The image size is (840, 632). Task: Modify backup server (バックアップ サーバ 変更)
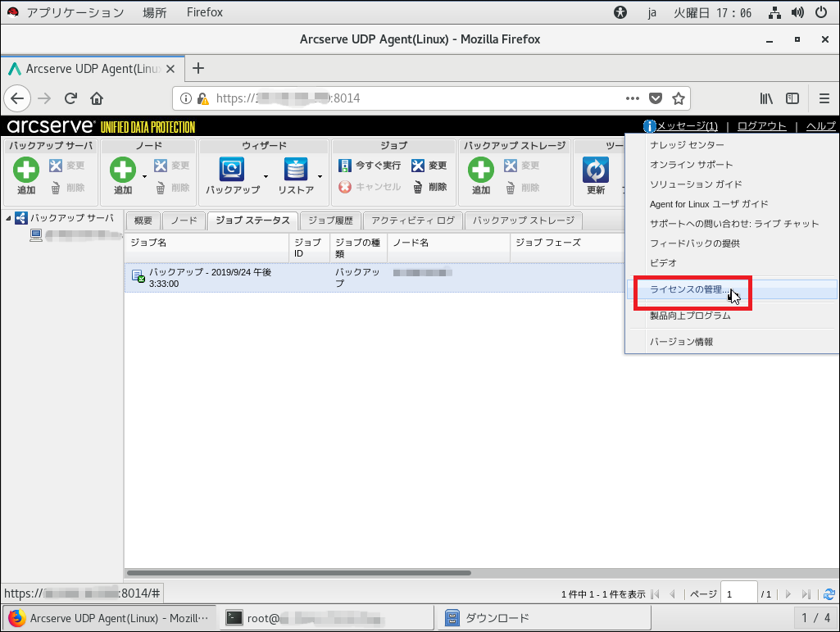click(67, 166)
